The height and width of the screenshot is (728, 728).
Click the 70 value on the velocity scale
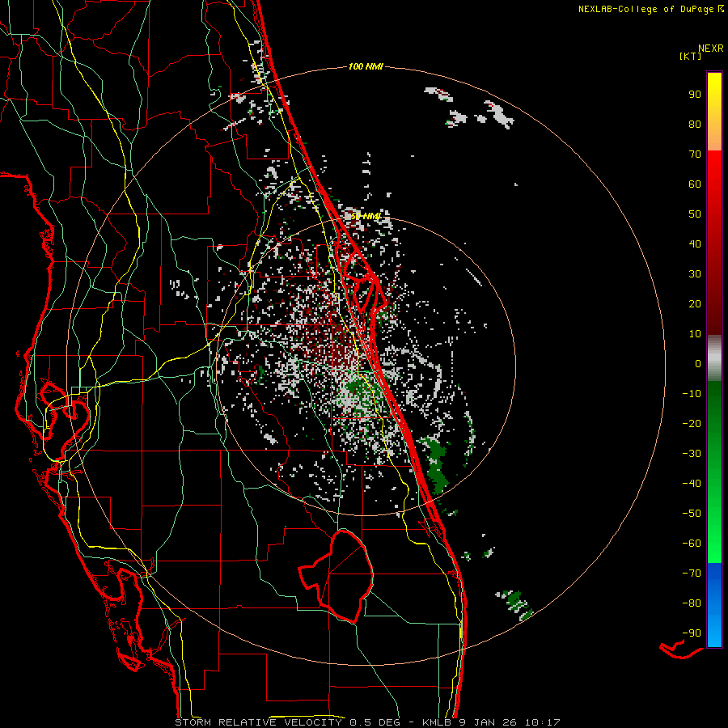click(x=695, y=154)
